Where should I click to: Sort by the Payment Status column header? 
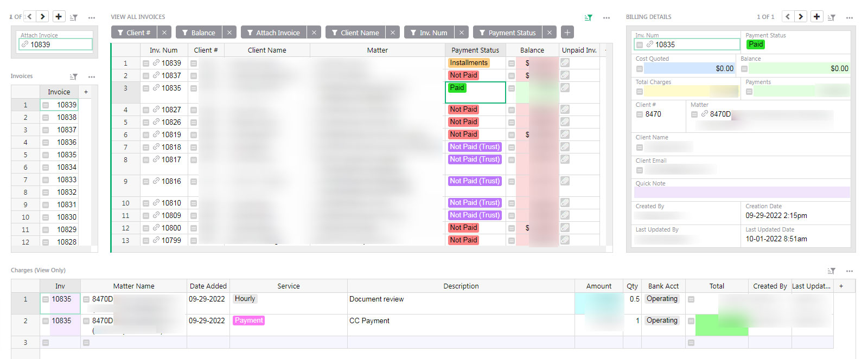point(475,50)
